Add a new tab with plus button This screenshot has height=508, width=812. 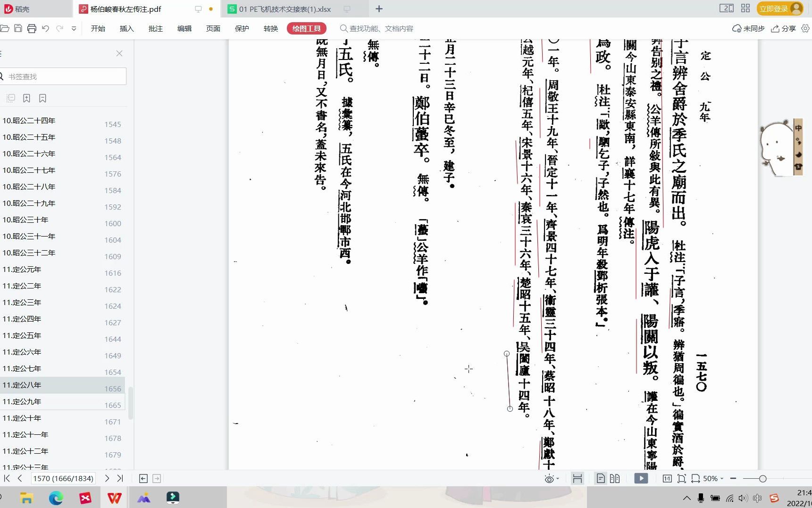[379, 8]
